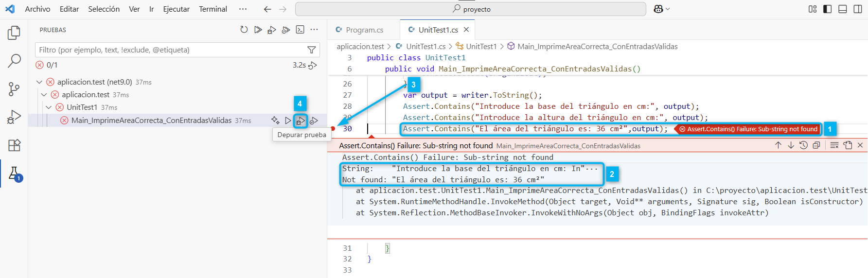Open the Ver menu
Viewport: 868px width, 278px height.
134,9
